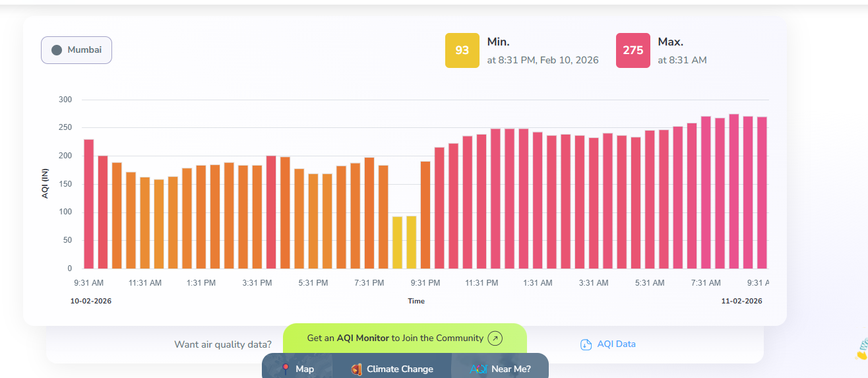Open the Near Me? tab

(500, 369)
